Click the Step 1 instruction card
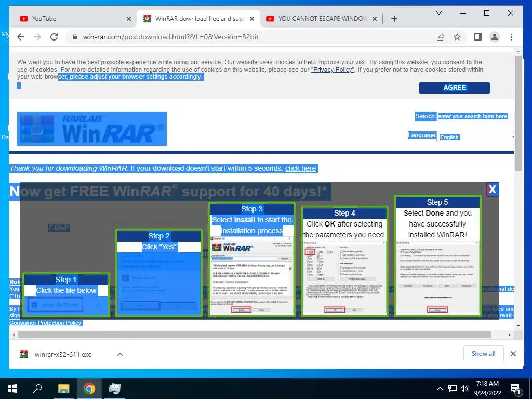 coord(66,295)
